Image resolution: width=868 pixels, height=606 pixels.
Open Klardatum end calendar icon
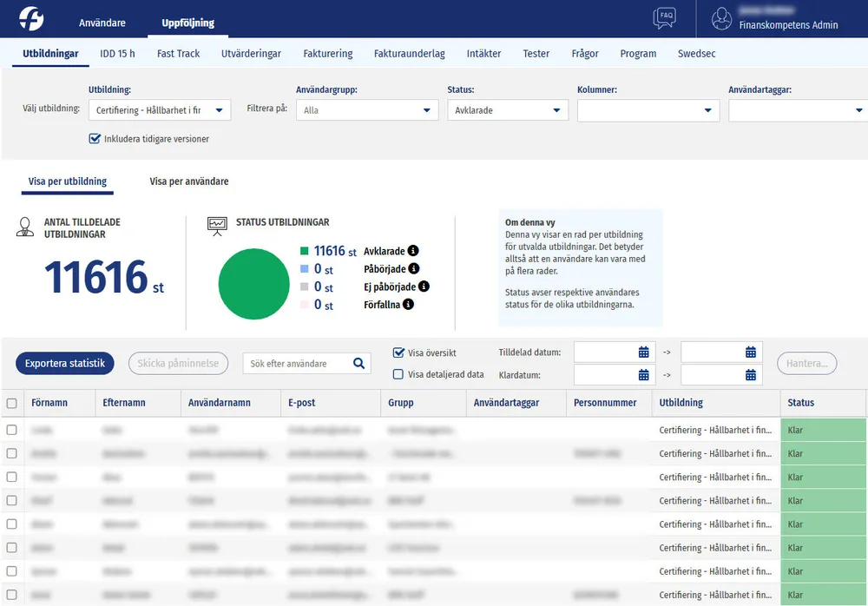coord(751,375)
